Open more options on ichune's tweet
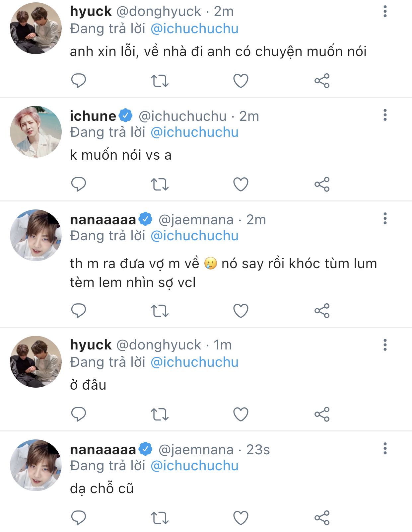 point(385,115)
